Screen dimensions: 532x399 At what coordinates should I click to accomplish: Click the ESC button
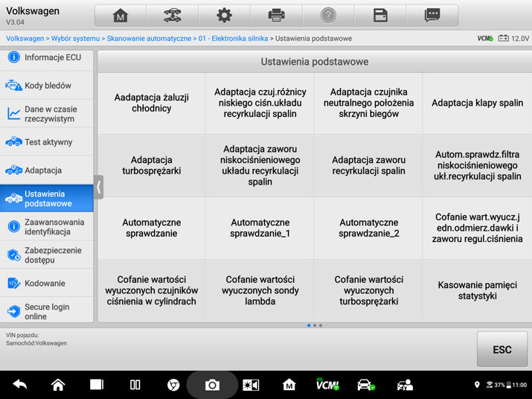[x=502, y=349]
